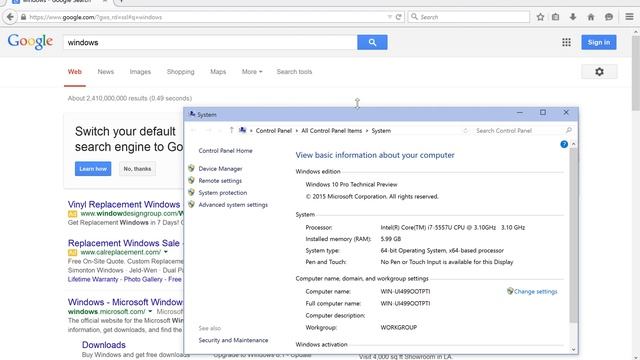Dismiss the prompt with No, thanks
Viewport: 640px width, 360px height.
137,169
